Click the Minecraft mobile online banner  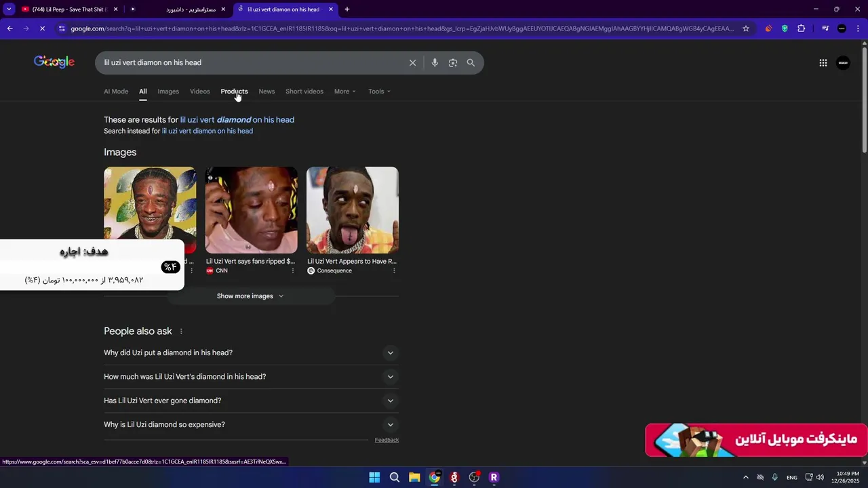(x=756, y=440)
